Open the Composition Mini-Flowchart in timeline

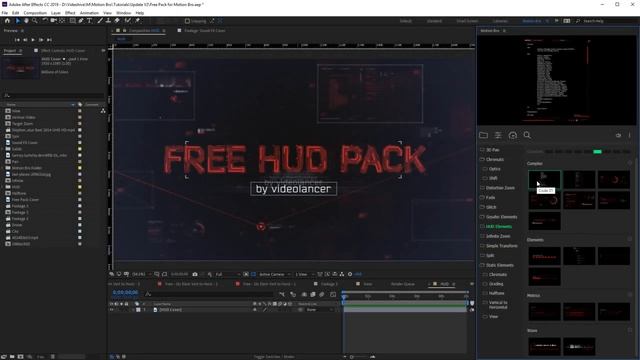(x=282, y=294)
